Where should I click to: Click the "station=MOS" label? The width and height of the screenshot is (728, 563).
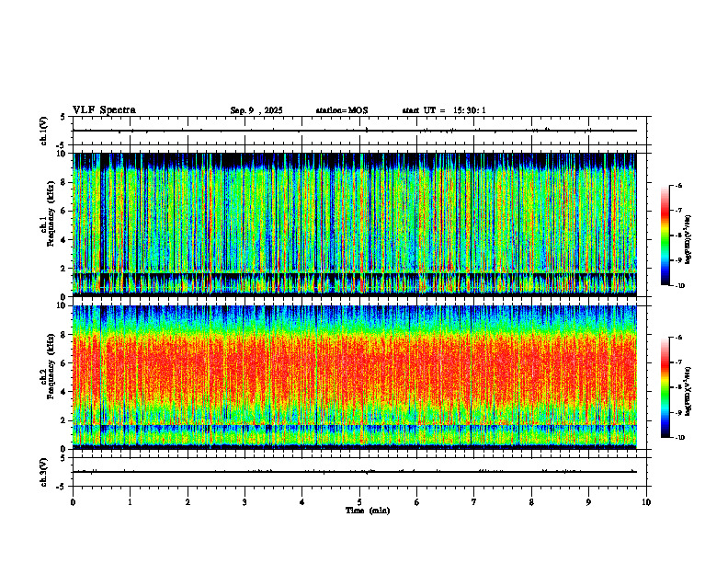click(x=342, y=110)
